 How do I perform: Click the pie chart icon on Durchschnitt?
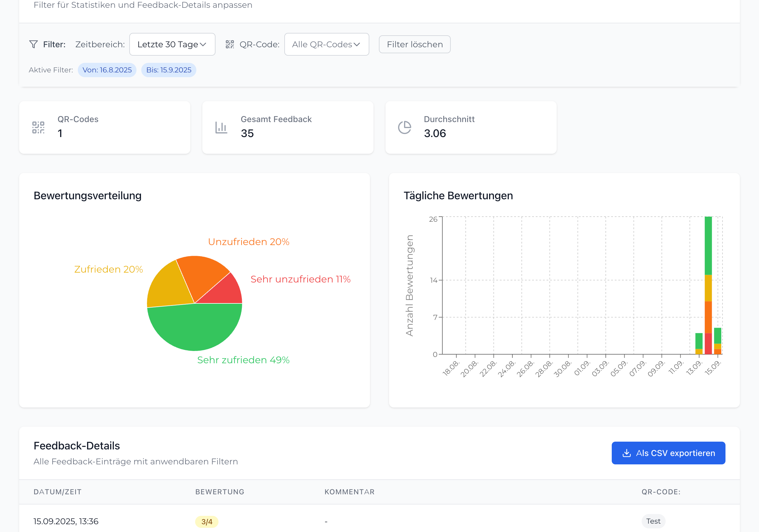[x=404, y=127]
